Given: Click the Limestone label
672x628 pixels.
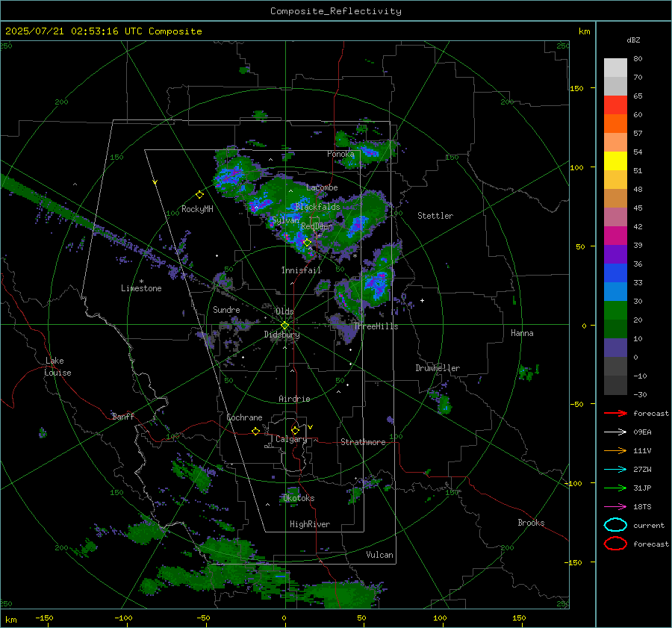Looking at the screenshot, I should click(141, 288).
